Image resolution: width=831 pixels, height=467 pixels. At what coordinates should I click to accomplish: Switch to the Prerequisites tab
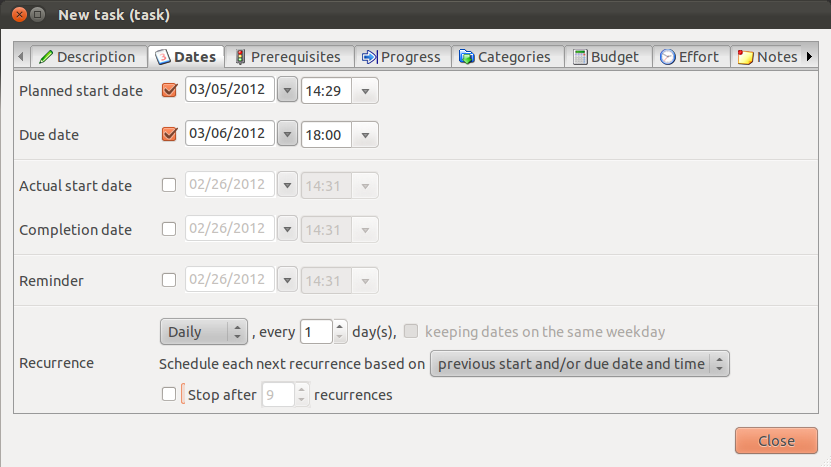pos(289,57)
